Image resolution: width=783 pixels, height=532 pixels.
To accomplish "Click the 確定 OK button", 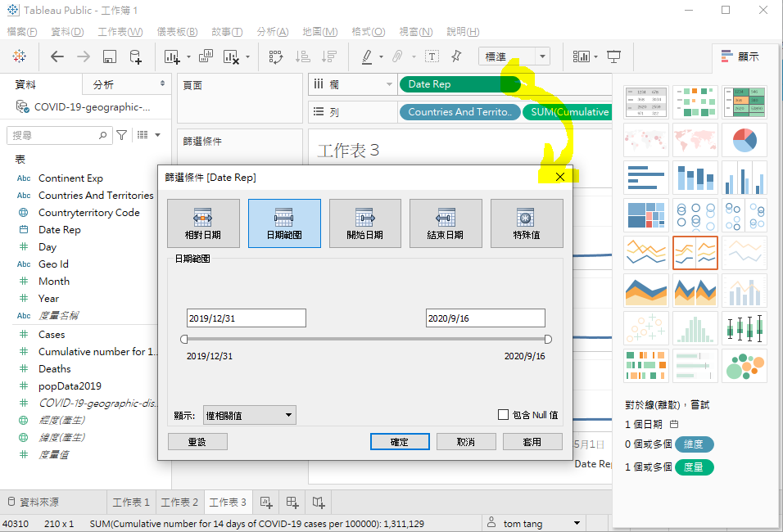I will click(x=400, y=442).
